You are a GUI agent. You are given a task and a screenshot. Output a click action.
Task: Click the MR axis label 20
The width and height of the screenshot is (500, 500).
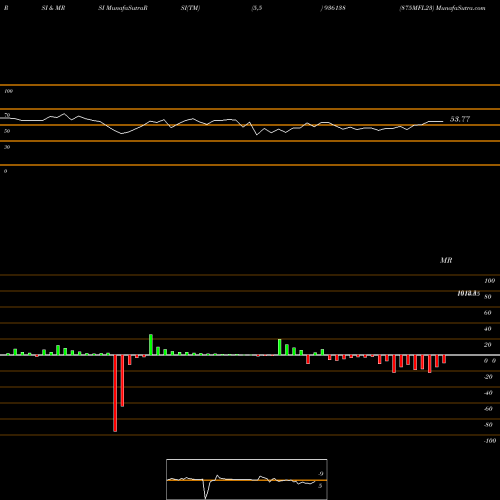pos(487,345)
